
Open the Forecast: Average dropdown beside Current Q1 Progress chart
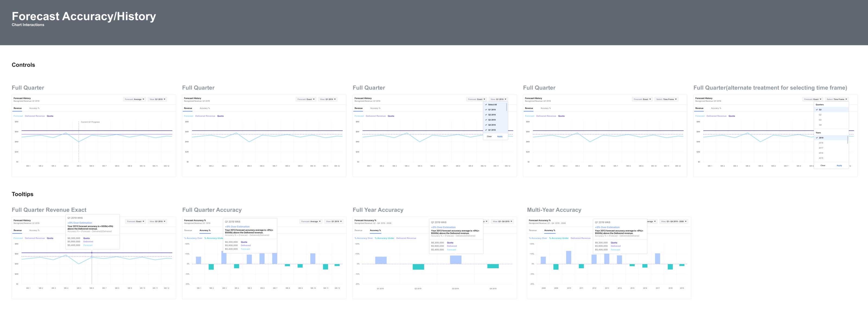tap(135, 99)
